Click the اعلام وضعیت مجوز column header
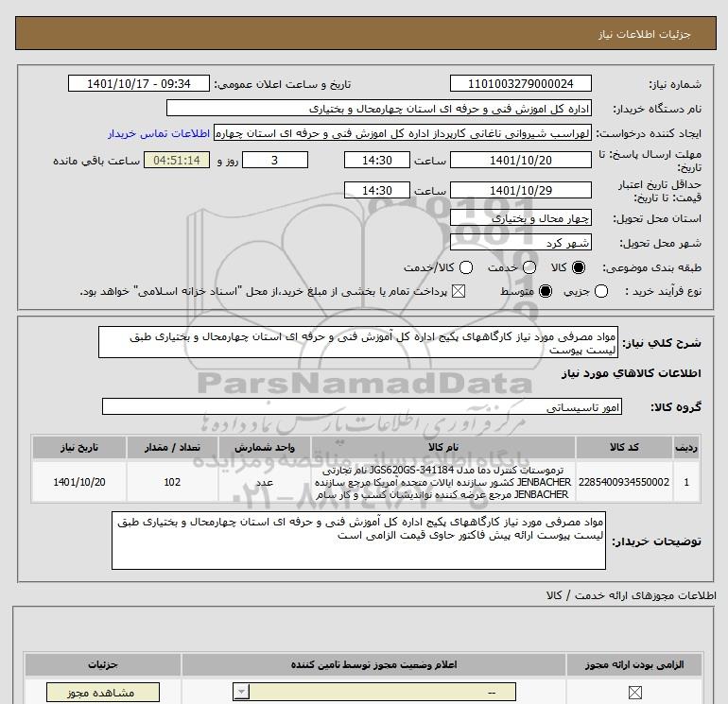Viewport: 728px width, 704px height. [x=373, y=664]
